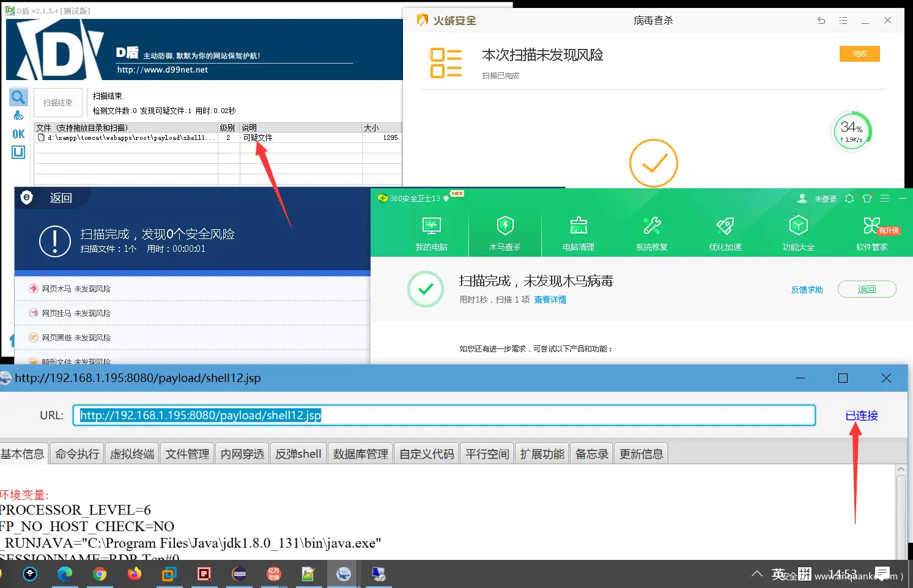Open the 反弹shell tab
Viewport: 913px width, 588px height.
(298, 454)
